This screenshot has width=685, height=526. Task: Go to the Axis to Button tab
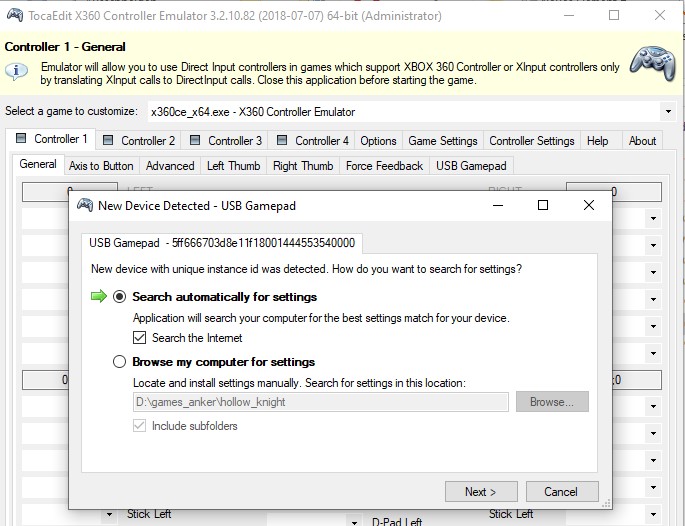(x=101, y=166)
